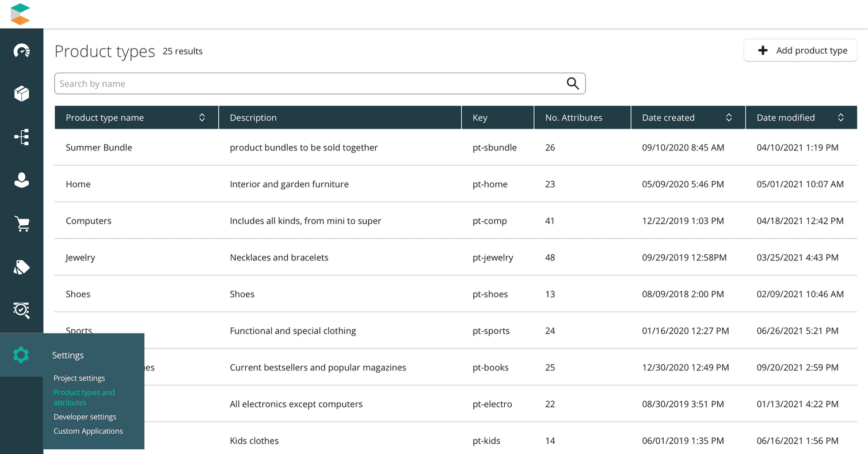Sort the Date modified column
868x454 pixels.
(841, 117)
